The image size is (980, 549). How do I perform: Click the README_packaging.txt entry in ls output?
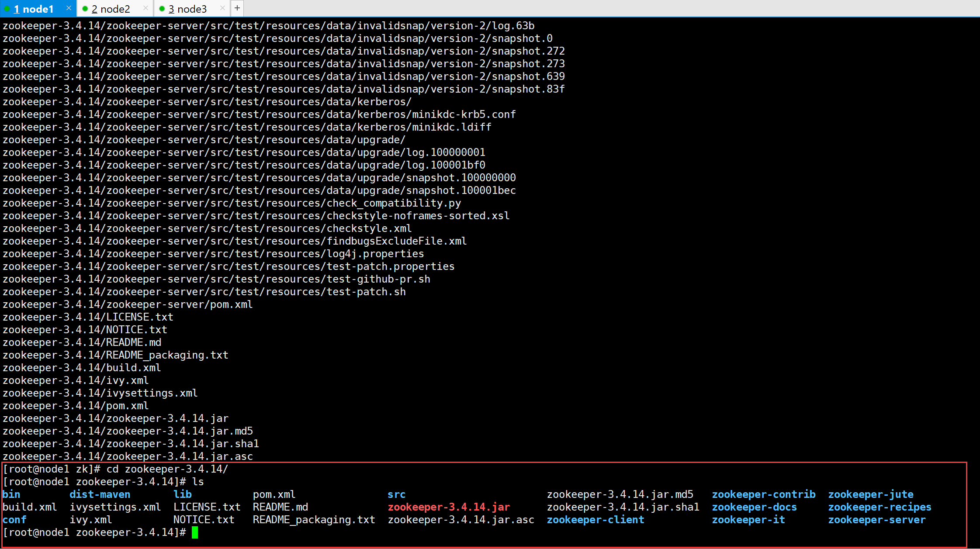click(x=314, y=520)
